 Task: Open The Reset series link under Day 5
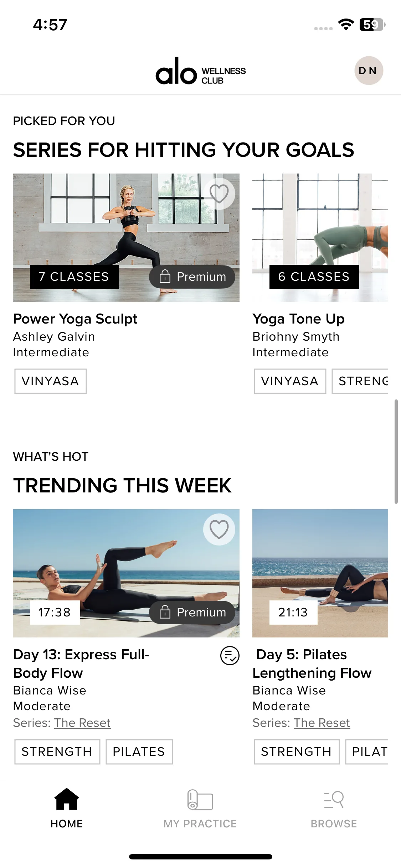pos(322,723)
